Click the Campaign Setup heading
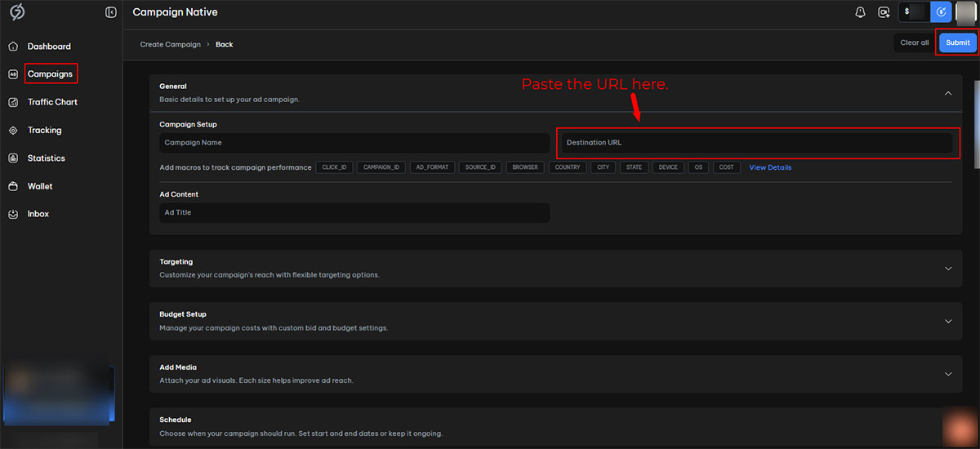Screen dimensions: 980x449 (x=188, y=124)
